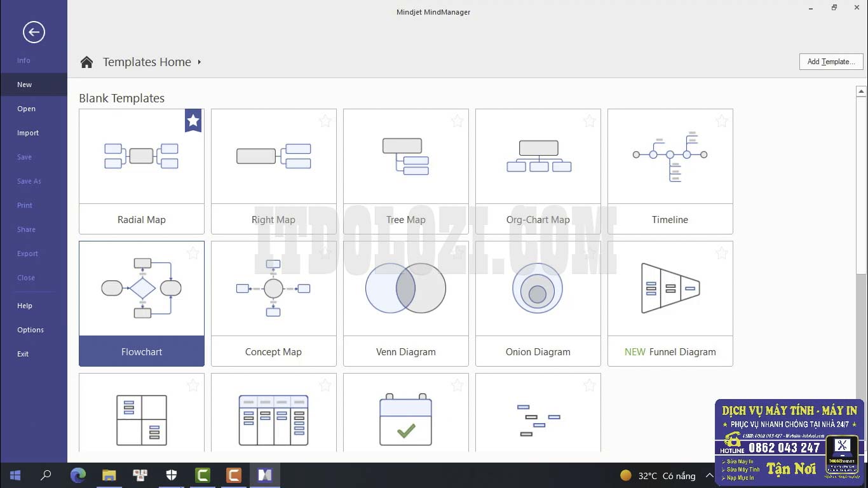This screenshot has width=868, height=488.
Task: Open the Flowchart template
Action: point(141,289)
